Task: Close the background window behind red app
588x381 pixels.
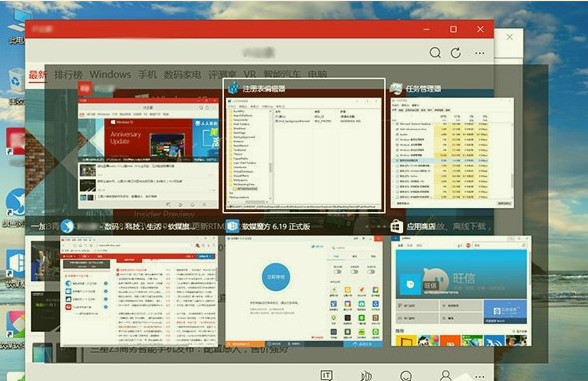Action: pyautogui.click(x=510, y=37)
